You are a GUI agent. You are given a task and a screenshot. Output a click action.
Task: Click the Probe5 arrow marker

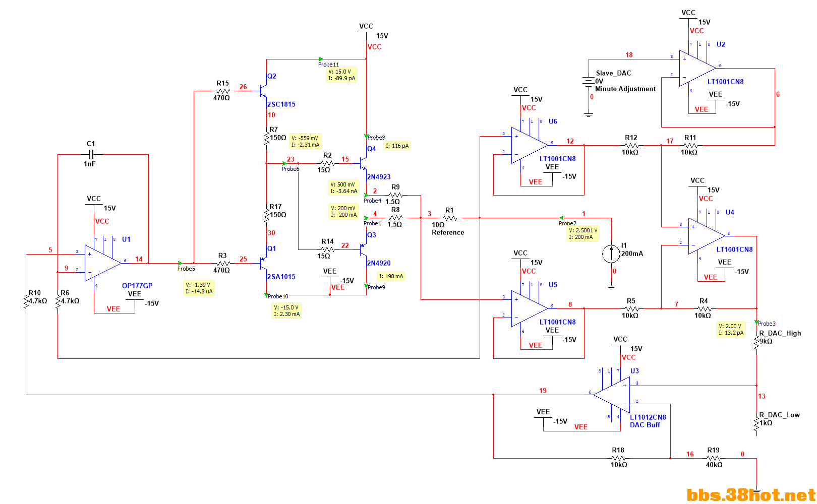(x=181, y=263)
